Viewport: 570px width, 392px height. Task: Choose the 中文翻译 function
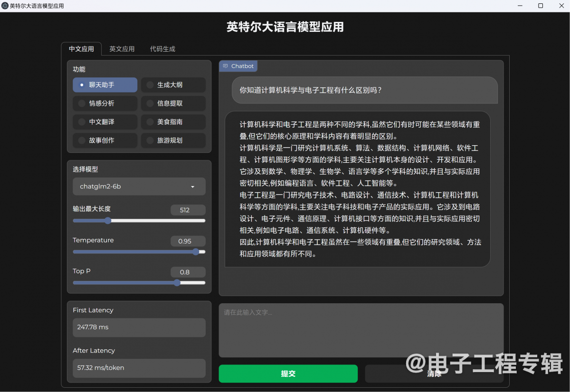coord(105,122)
